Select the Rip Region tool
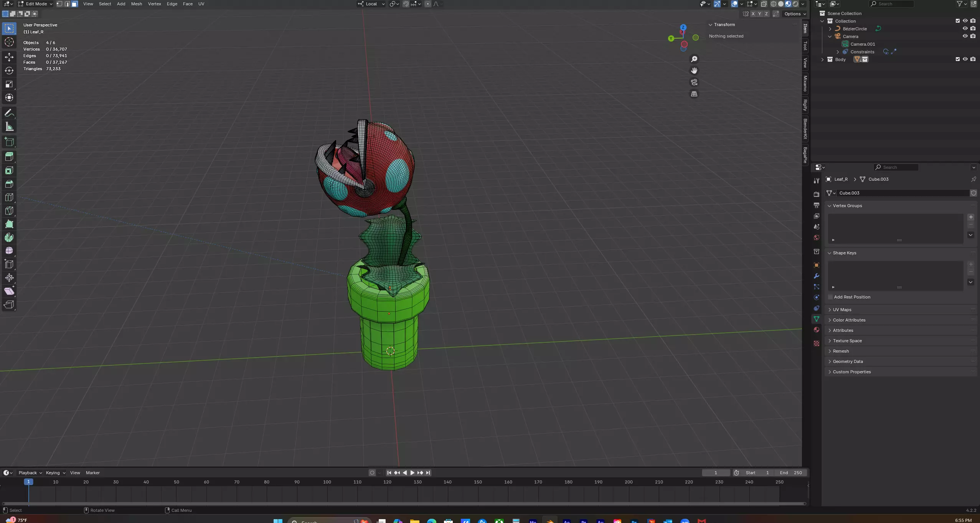This screenshot has height=523, width=980. point(9,305)
